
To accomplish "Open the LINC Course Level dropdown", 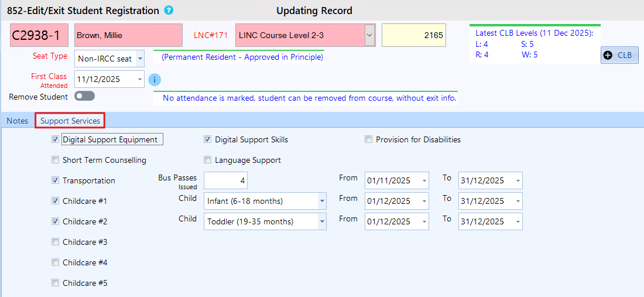I will (x=369, y=35).
